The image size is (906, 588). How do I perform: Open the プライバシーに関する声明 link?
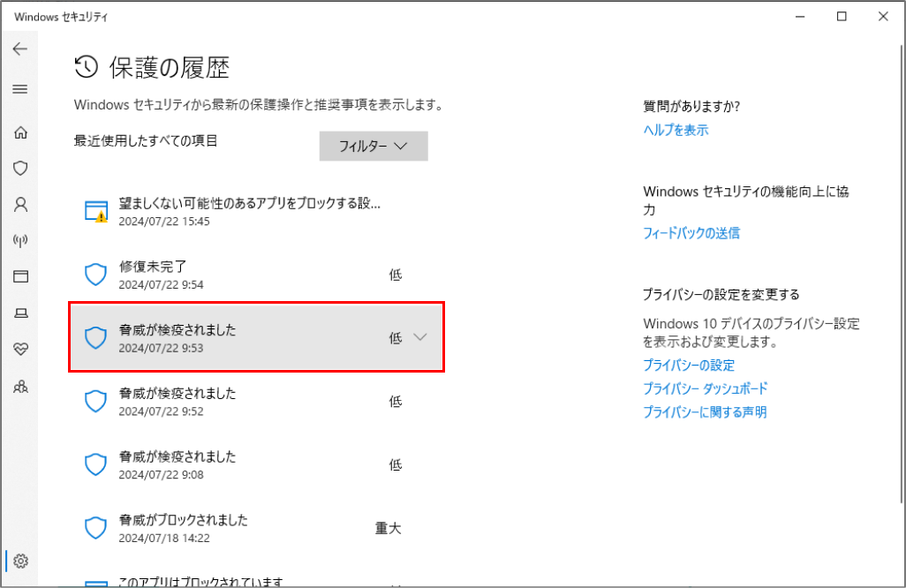coord(705,412)
